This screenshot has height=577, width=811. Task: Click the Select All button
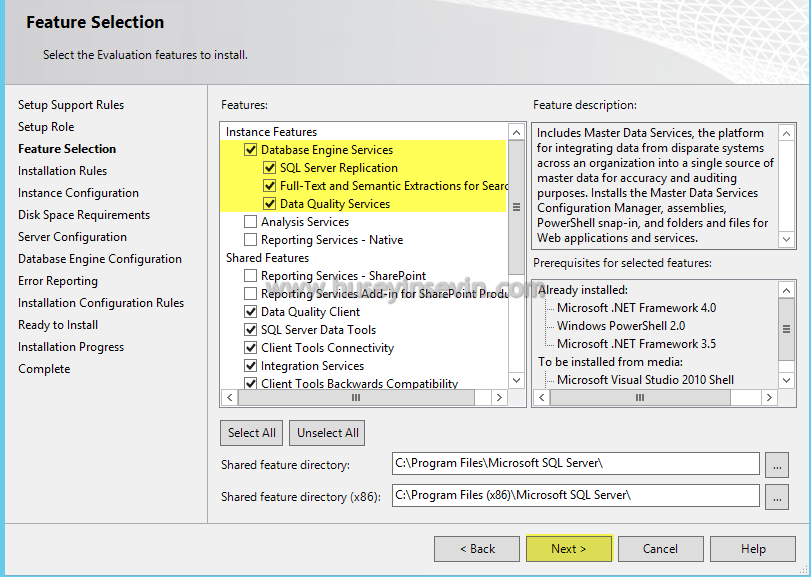click(x=251, y=433)
